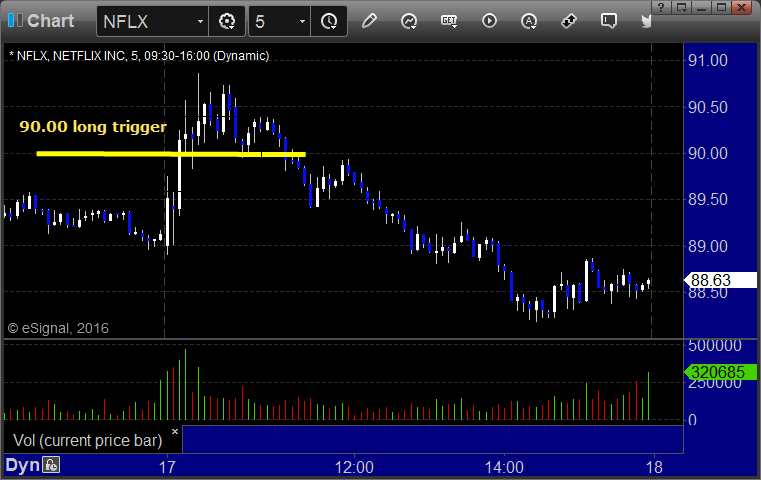The image size is (761, 480).
Task: Open the alerts A icon menu
Action: tap(529, 21)
